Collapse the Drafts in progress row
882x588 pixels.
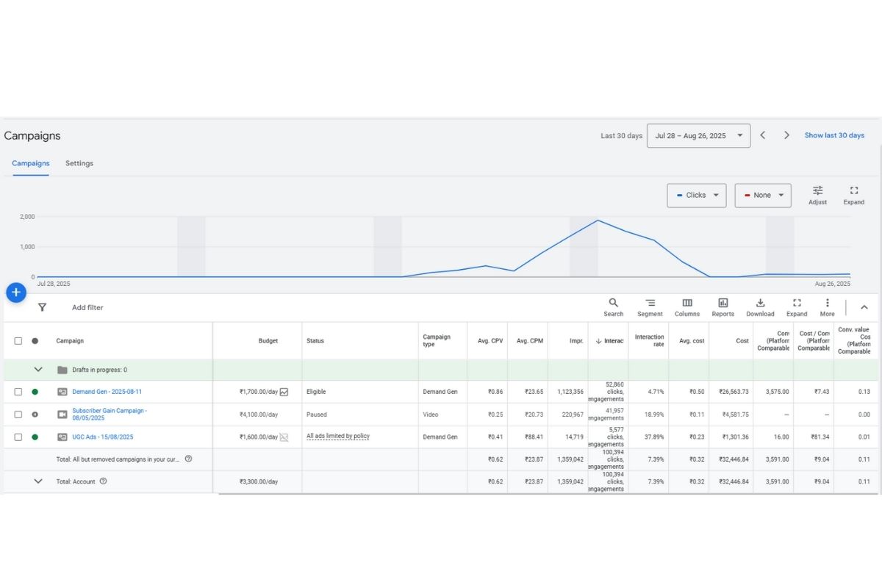click(x=38, y=370)
